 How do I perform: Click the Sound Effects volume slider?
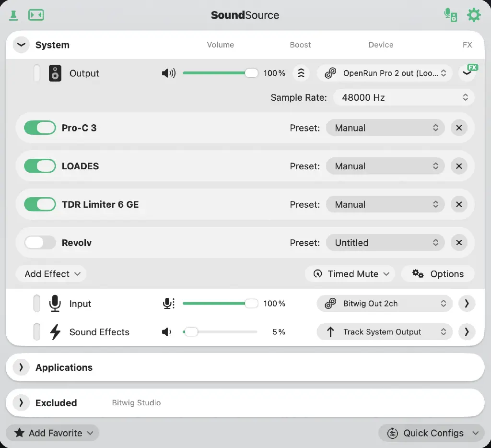point(220,332)
